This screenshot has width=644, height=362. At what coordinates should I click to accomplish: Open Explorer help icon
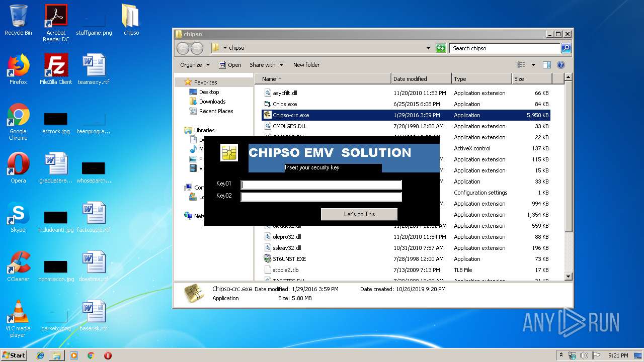[561, 65]
